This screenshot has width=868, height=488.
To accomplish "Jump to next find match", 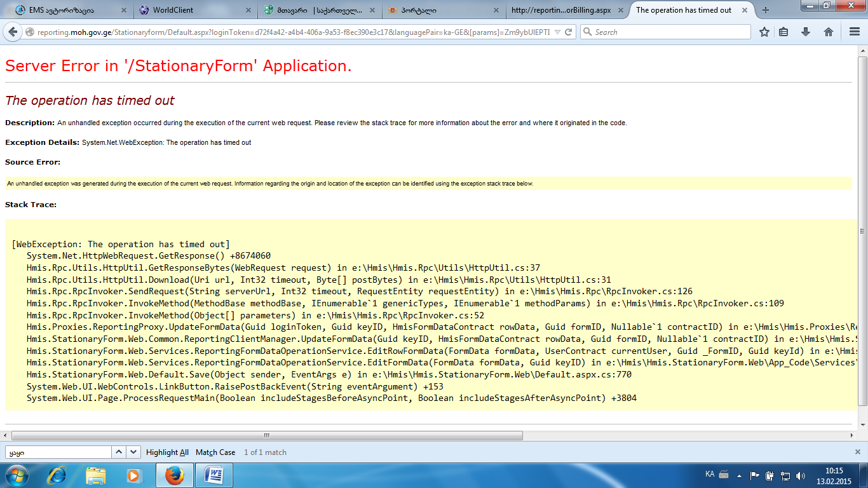I will [133, 452].
